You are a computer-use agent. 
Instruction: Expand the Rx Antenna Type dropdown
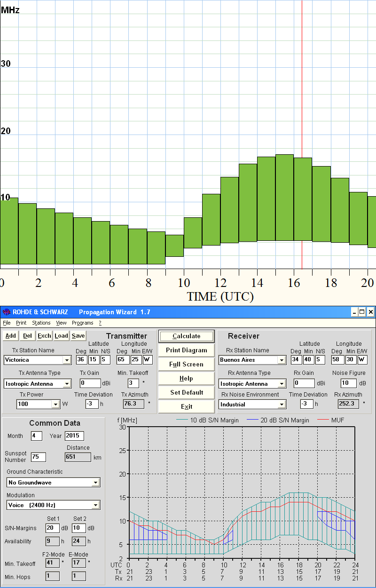click(x=282, y=384)
